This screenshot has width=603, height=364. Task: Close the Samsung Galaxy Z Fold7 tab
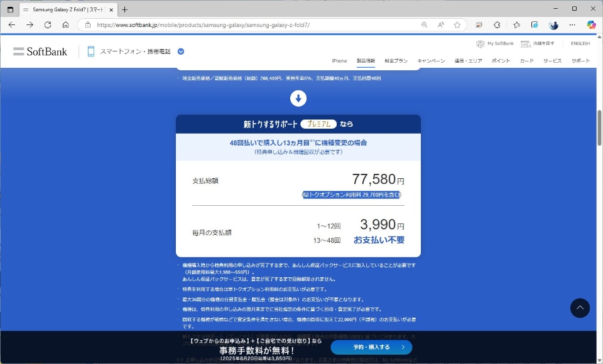click(x=111, y=9)
